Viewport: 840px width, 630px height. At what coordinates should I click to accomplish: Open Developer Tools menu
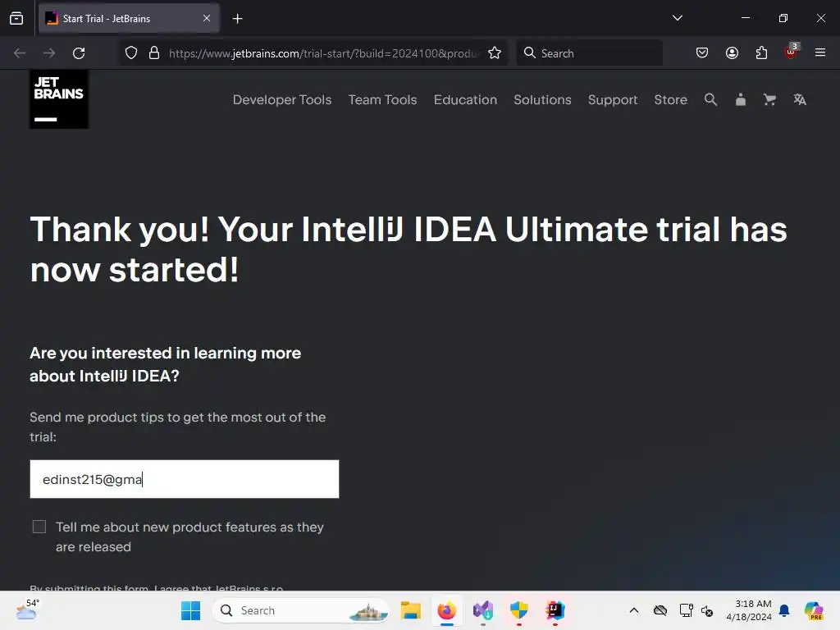click(282, 99)
